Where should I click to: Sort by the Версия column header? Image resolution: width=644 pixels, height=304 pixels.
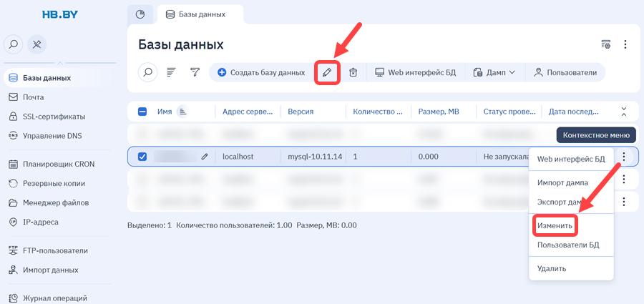pyautogui.click(x=301, y=112)
